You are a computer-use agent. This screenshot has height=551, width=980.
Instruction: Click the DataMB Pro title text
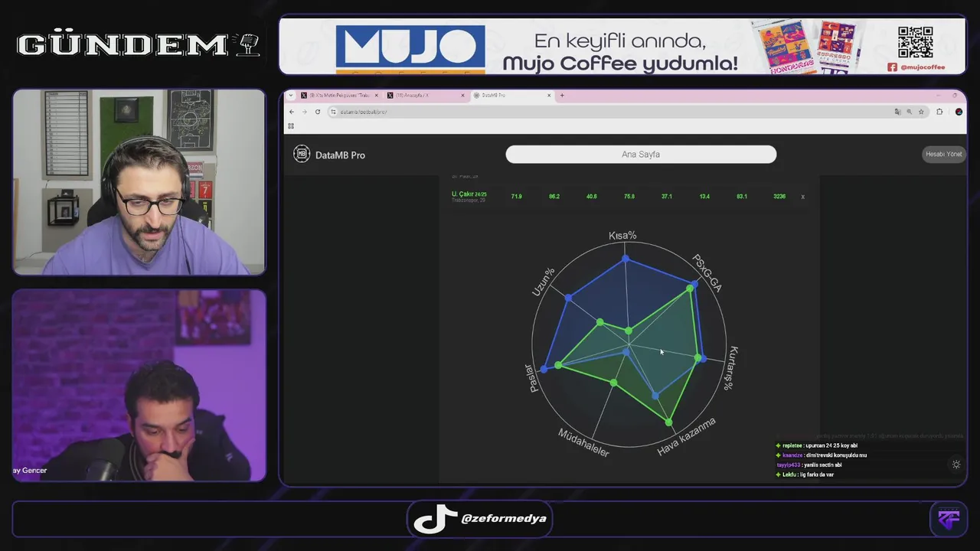(x=340, y=155)
